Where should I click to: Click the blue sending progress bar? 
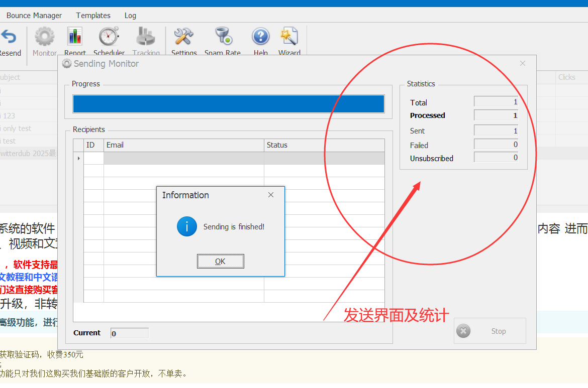(229, 104)
